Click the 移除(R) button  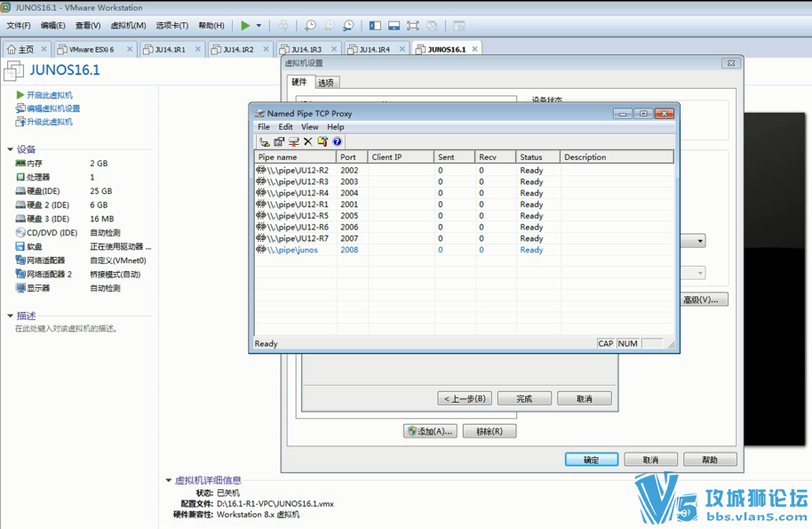click(x=490, y=431)
